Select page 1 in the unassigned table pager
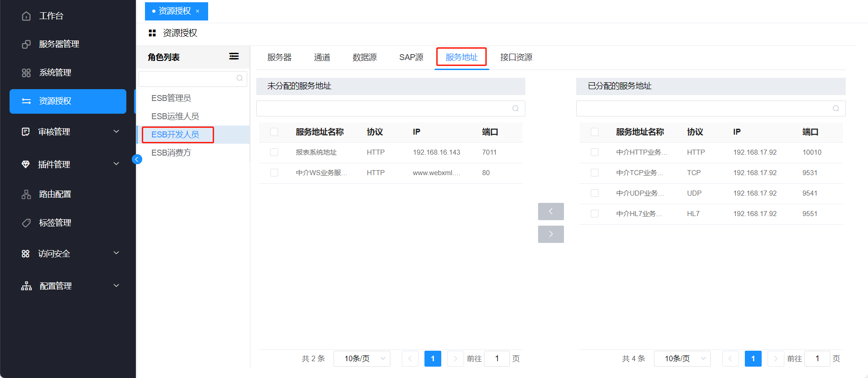Image resolution: width=868 pixels, height=378 pixels. [433, 358]
